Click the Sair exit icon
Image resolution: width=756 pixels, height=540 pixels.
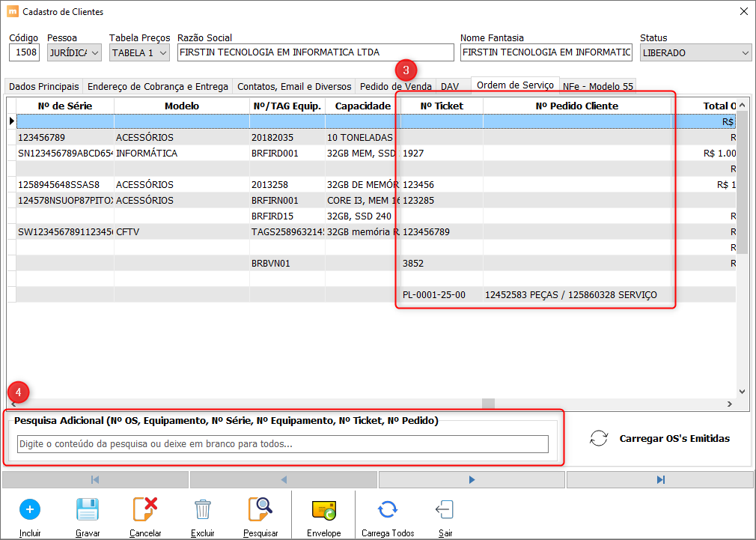click(x=445, y=509)
